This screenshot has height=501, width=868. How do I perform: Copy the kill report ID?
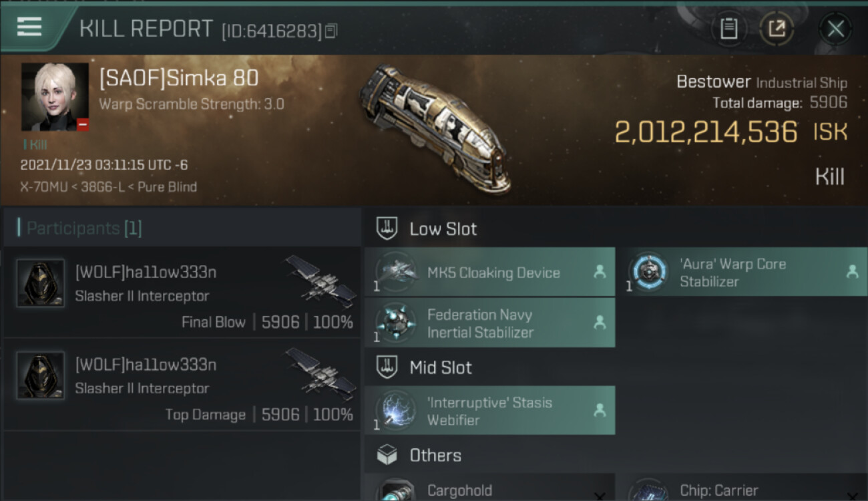pyautogui.click(x=332, y=31)
